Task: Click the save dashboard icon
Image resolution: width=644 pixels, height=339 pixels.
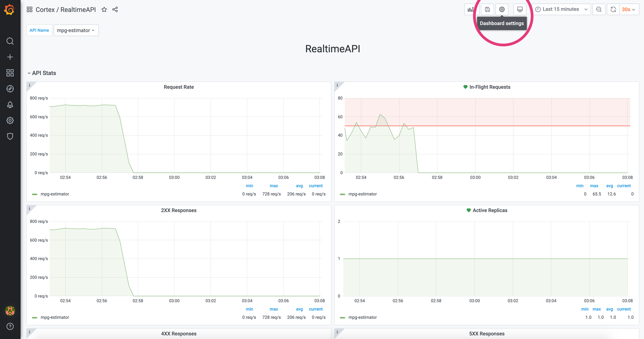Action: pyautogui.click(x=487, y=9)
